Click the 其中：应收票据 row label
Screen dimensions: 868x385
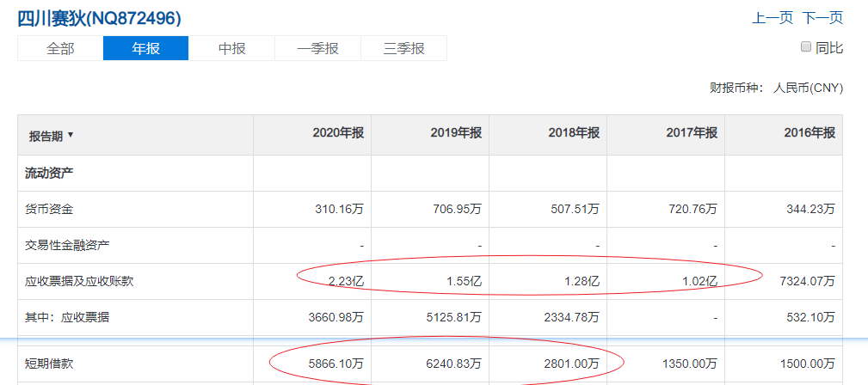pyautogui.click(x=67, y=317)
